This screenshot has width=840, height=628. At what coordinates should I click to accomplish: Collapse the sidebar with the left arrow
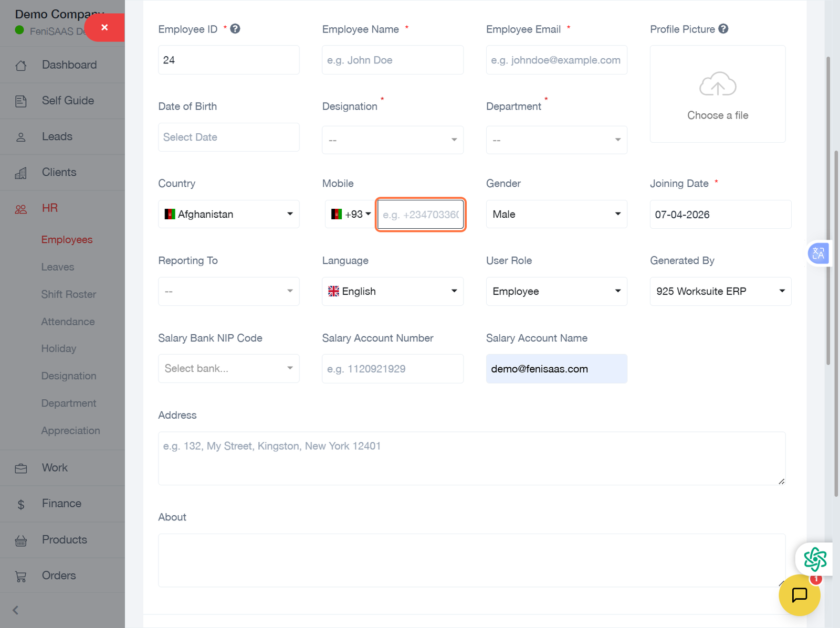coord(16,610)
